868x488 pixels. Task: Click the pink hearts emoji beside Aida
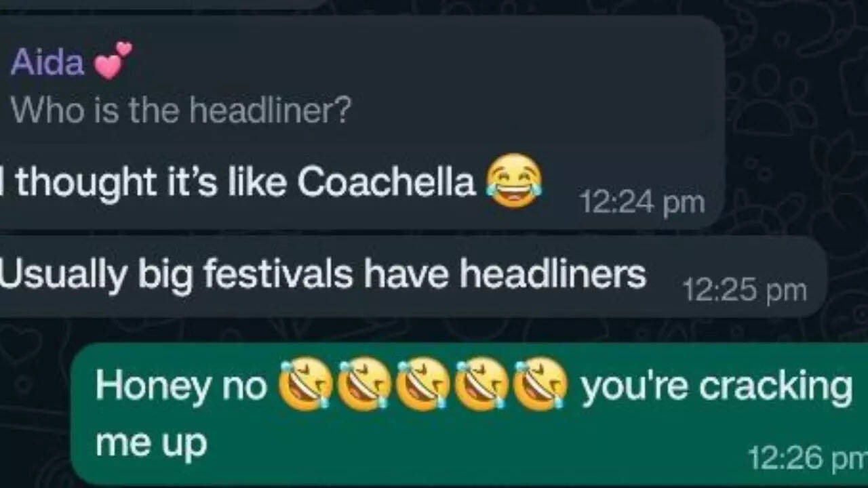coord(112,60)
